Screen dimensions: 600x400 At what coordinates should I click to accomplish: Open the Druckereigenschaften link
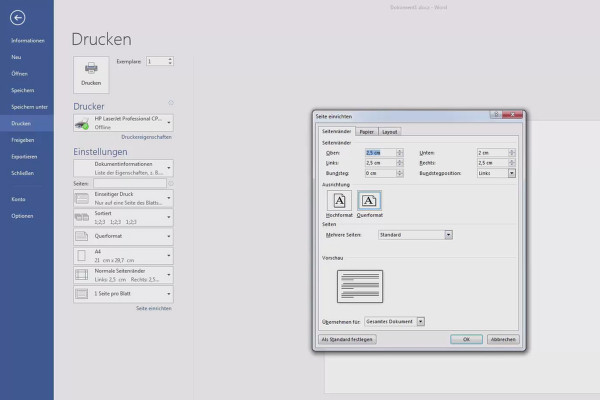click(146, 137)
